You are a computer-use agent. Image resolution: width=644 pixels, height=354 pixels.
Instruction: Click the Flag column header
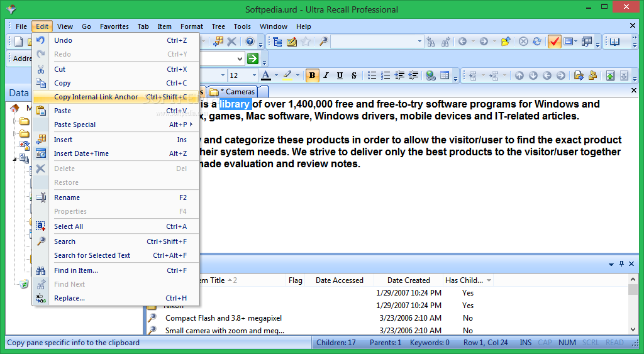(296, 280)
